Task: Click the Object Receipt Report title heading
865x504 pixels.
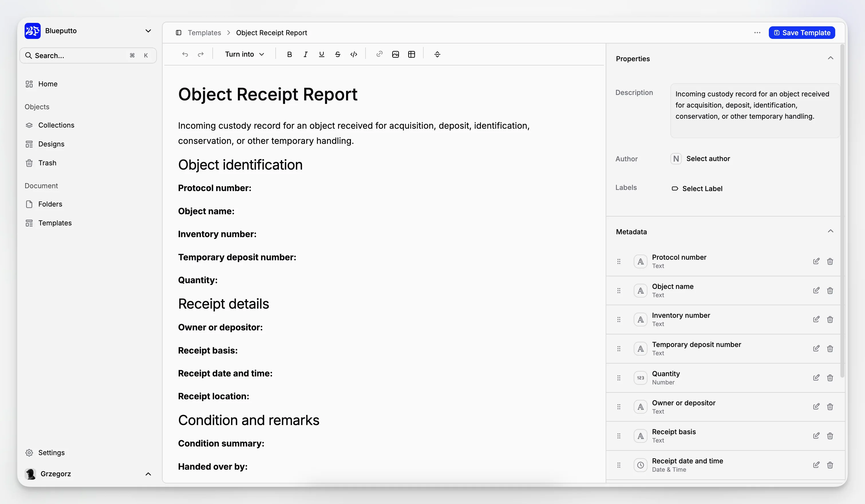Action: [268, 94]
